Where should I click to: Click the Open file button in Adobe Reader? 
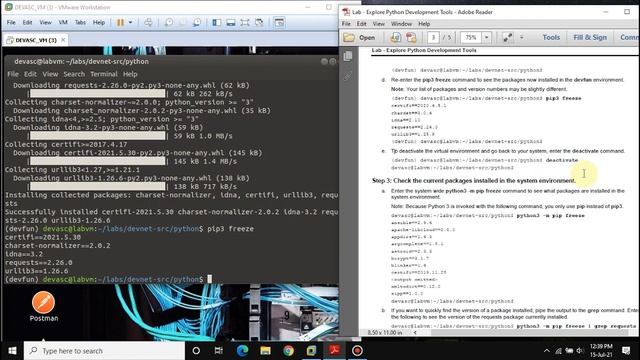[359, 38]
